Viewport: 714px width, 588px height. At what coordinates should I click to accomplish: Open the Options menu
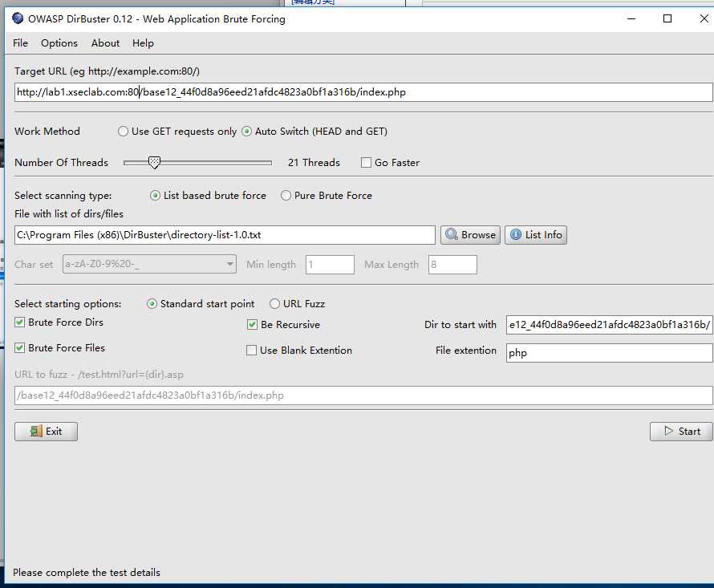[59, 43]
